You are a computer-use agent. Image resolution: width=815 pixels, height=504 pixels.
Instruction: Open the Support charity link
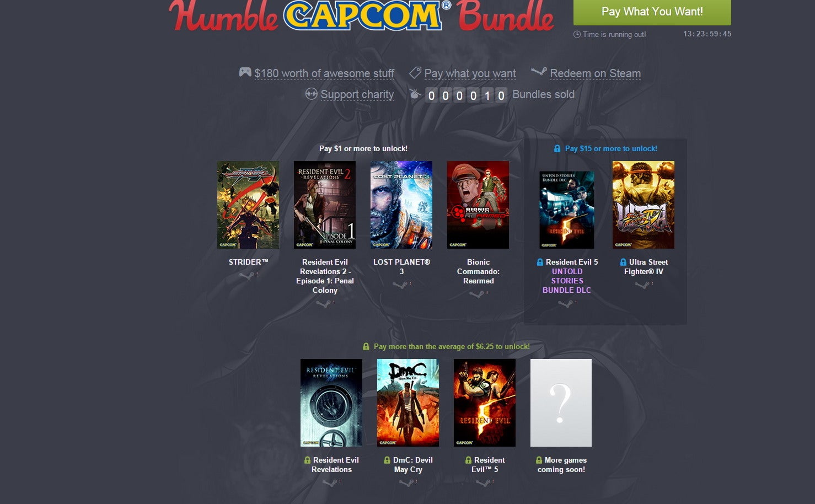click(357, 94)
